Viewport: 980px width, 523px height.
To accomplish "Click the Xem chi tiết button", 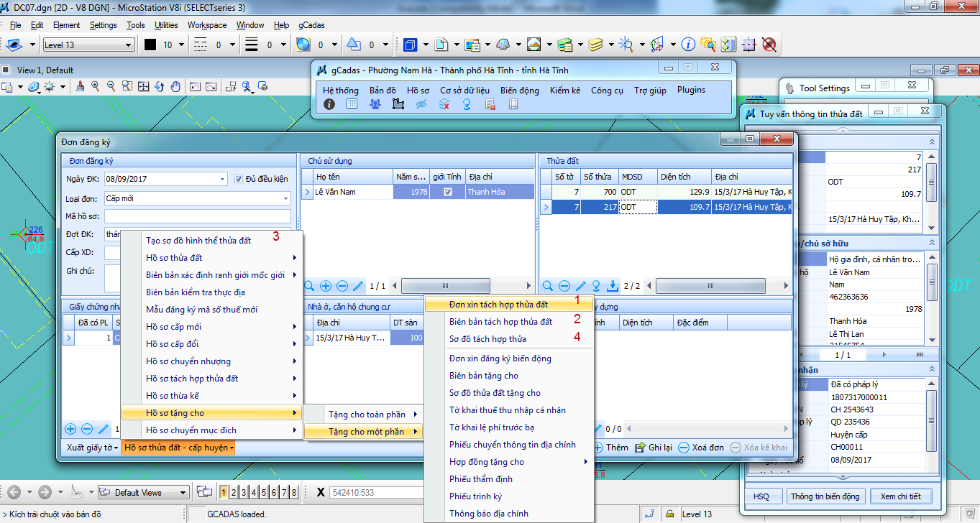I will coord(900,496).
